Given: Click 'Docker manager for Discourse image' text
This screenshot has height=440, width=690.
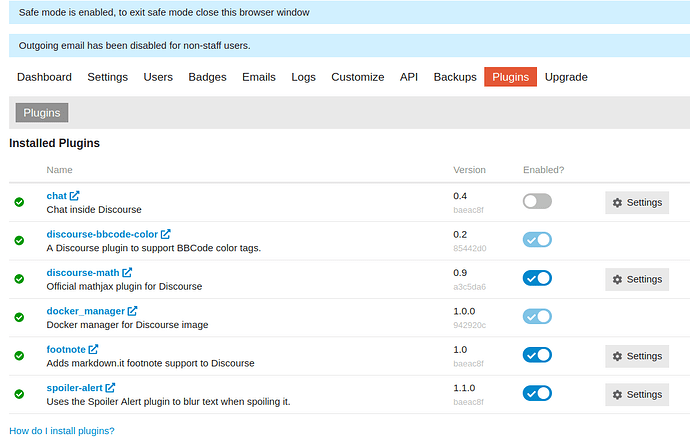Looking at the screenshot, I should click(128, 325).
